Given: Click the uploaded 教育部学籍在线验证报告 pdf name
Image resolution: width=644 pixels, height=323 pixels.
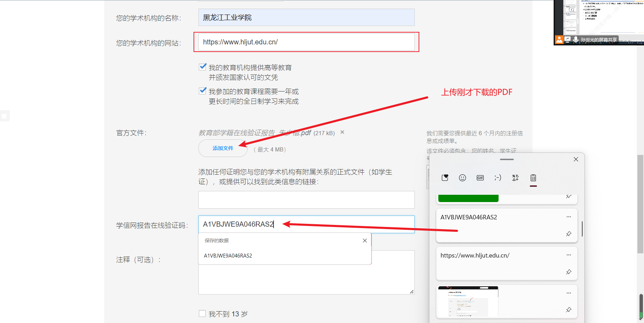Looking at the screenshot, I should (x=255, y=133).
